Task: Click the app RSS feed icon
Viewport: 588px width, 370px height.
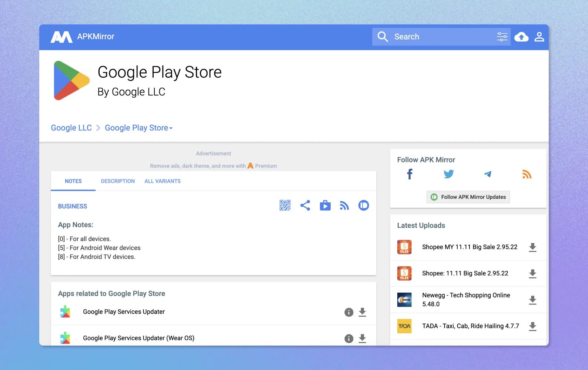Action: 344,205
